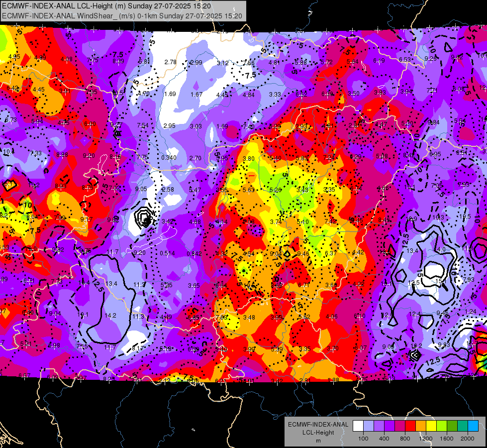Click the grid value 1.67
The width and height of the screenshot is (487, 448).
pos(196,94)
